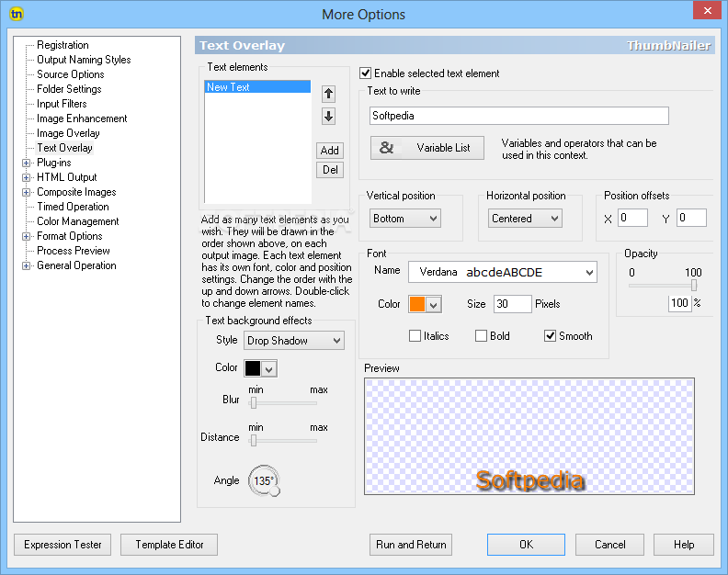Viewport: 728px width, 575px height.
Task: Select Image Overlay in the tree
Action: point(68,133)
